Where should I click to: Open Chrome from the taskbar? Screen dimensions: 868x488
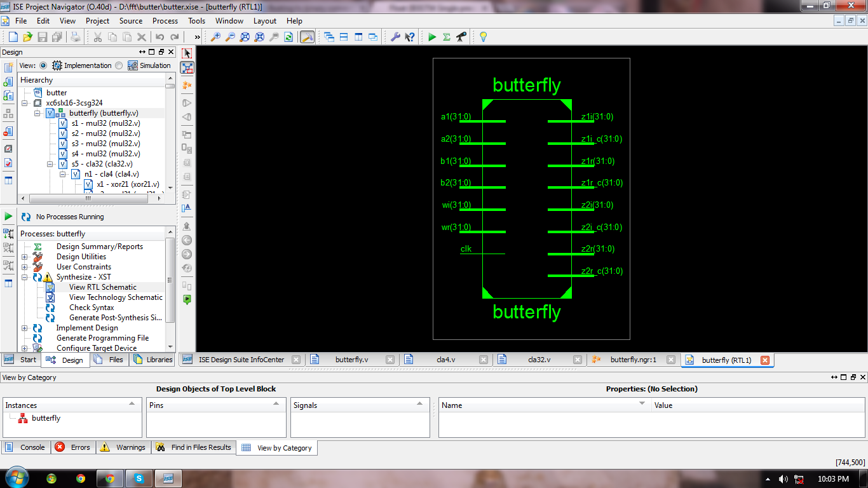[x=80, y=477]
